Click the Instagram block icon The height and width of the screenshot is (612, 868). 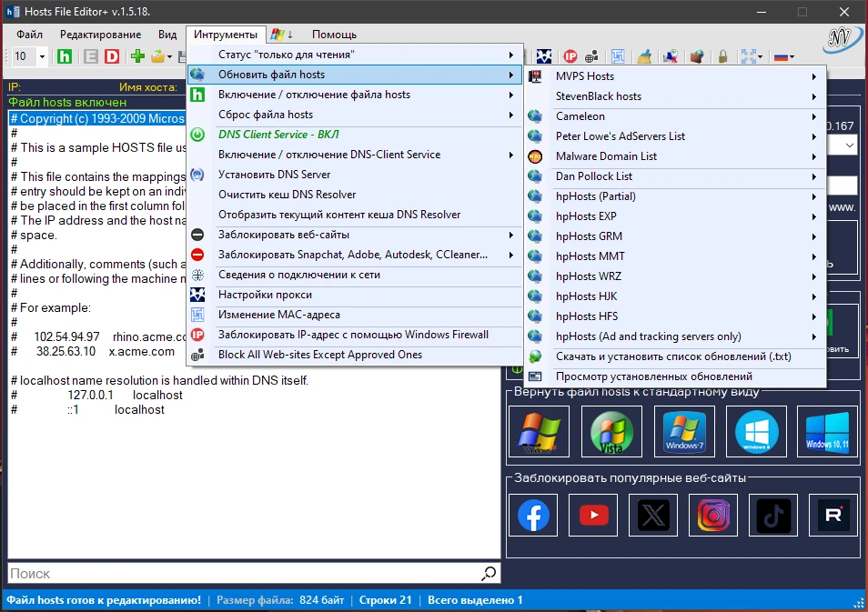point(713,516)
